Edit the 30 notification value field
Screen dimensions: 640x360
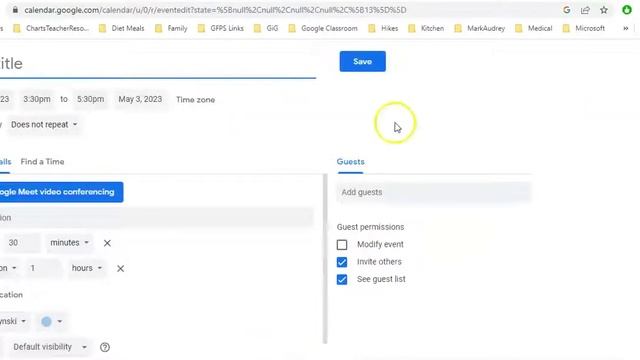point(22,242)
